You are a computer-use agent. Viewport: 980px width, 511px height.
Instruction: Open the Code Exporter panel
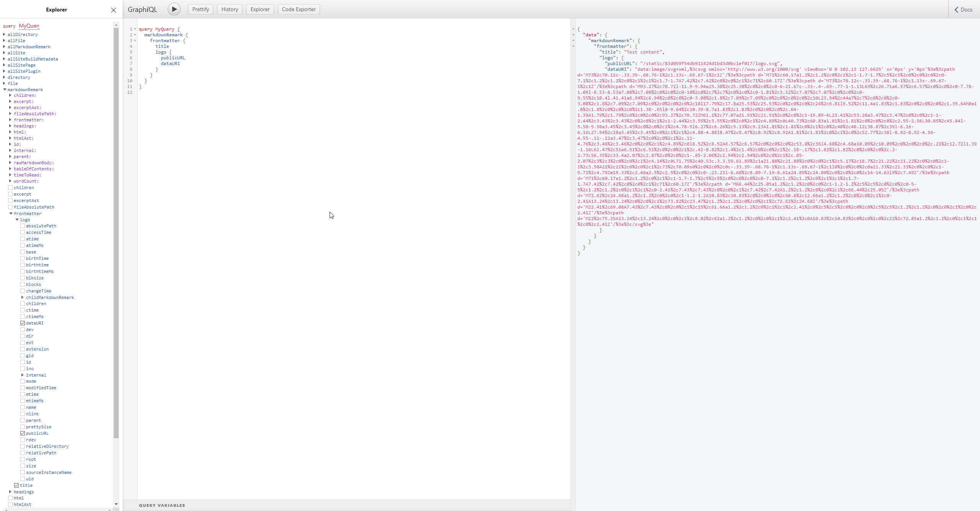(299, 9)
